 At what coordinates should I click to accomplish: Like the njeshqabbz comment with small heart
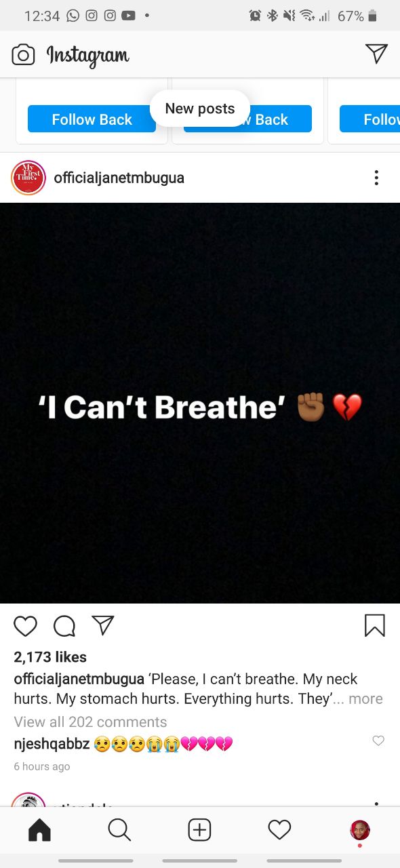pyautogui.click(x=378, y=741)
